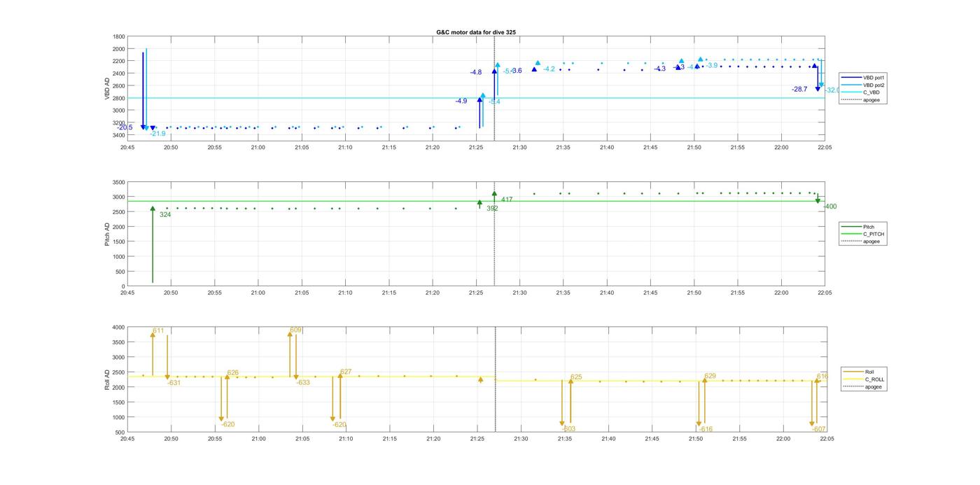Click the 611 label in Roll plot
The image size is (980, 485).
[x=159, y=330]
